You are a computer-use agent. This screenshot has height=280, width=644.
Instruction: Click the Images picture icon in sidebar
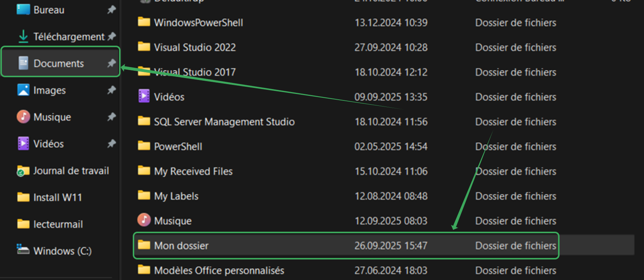pyautogui.click(x=23, y=90)
